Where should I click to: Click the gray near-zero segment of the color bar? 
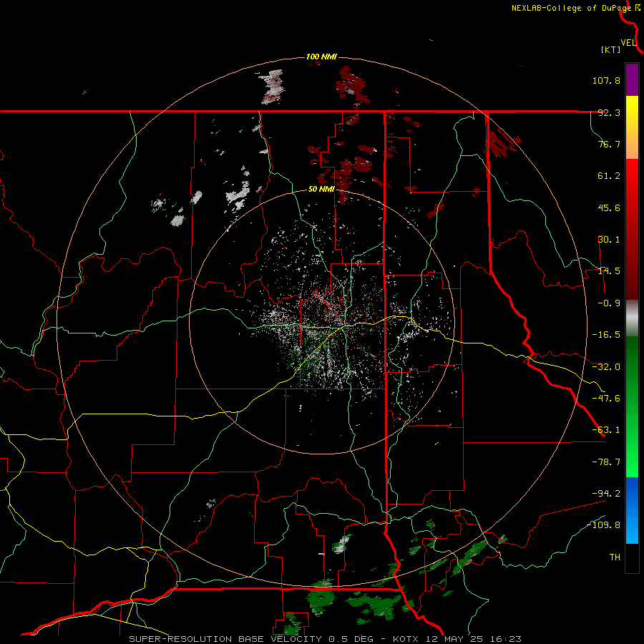click(632, 318)
